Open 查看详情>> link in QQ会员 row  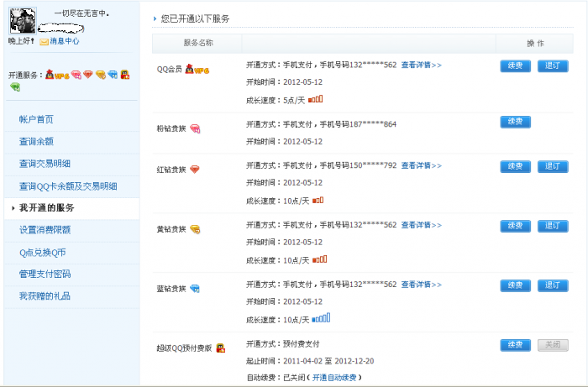click(x=422, y=65)
